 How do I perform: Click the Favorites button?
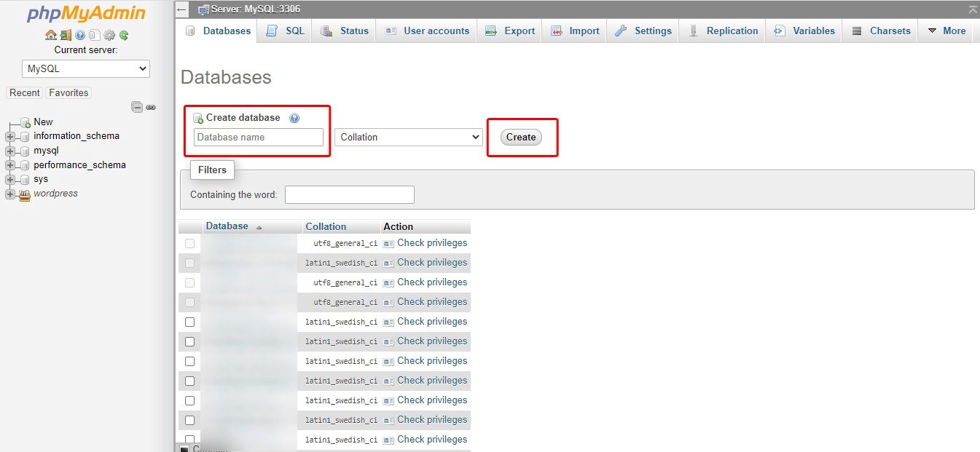pyautogui.click(x=68, y=92)
